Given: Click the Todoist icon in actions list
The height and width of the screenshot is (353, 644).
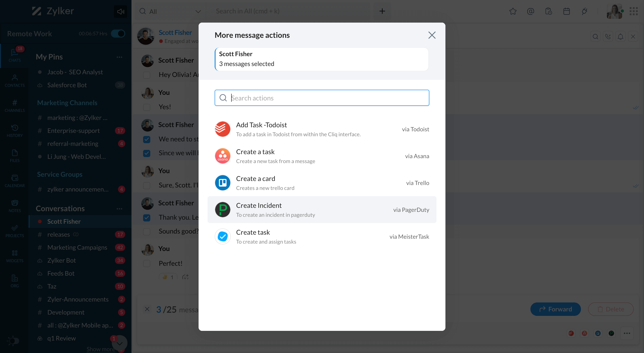Looking at the screenshot, I should [222, 129].
